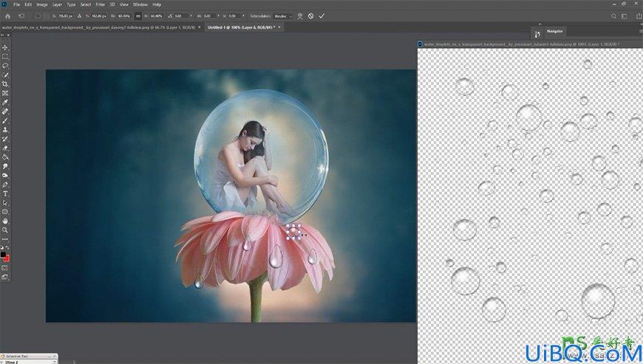
Task: Open the Select menu
Action: (86, 4)
